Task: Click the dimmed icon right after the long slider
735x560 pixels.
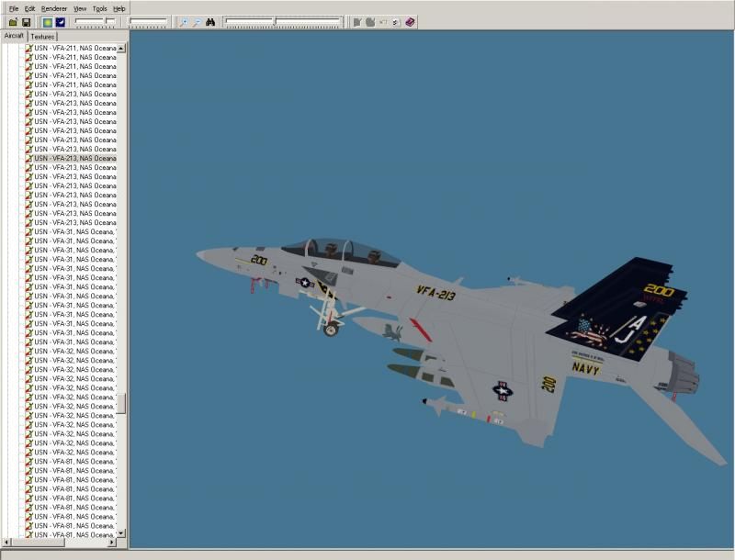Action: pos(357,22)
